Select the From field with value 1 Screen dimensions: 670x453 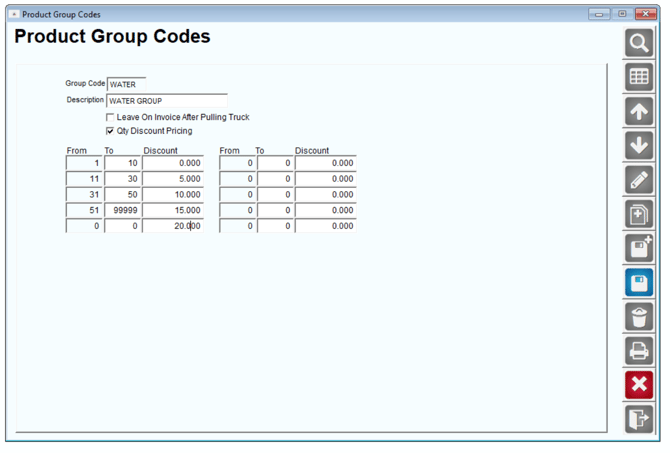coord(84,163)
